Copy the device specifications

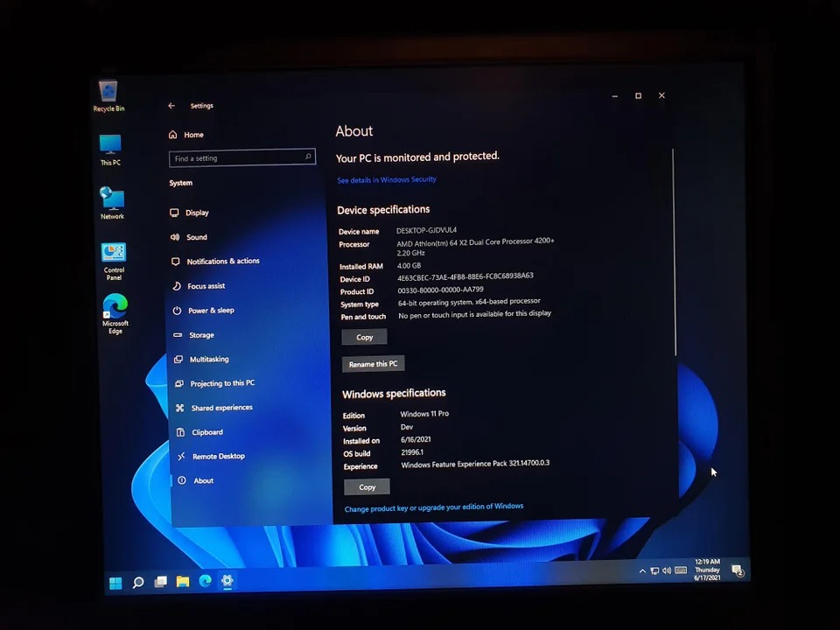click(x=364, y=337)
